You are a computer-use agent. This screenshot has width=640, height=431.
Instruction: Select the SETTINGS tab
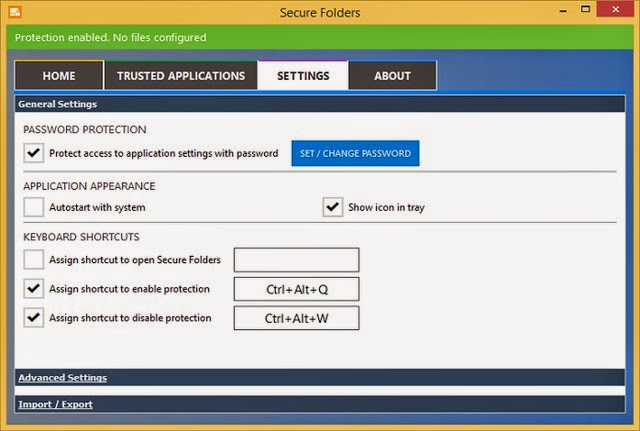(303, 76)
